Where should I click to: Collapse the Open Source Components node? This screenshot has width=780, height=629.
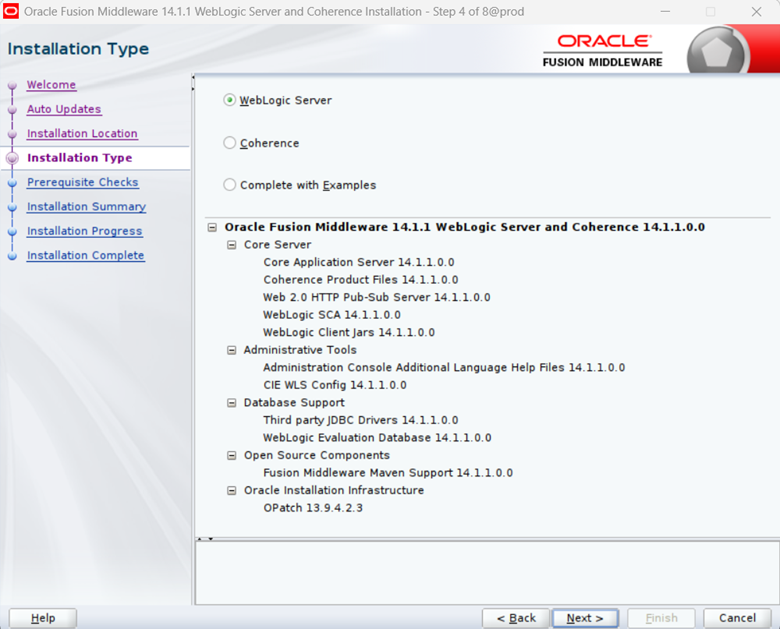coord(232,455)
